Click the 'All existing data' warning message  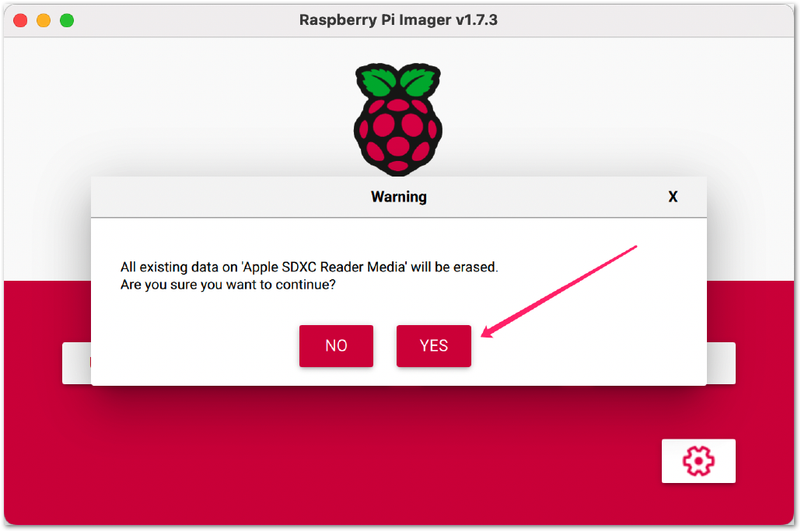pyautogui.click(x=309, y=267)
